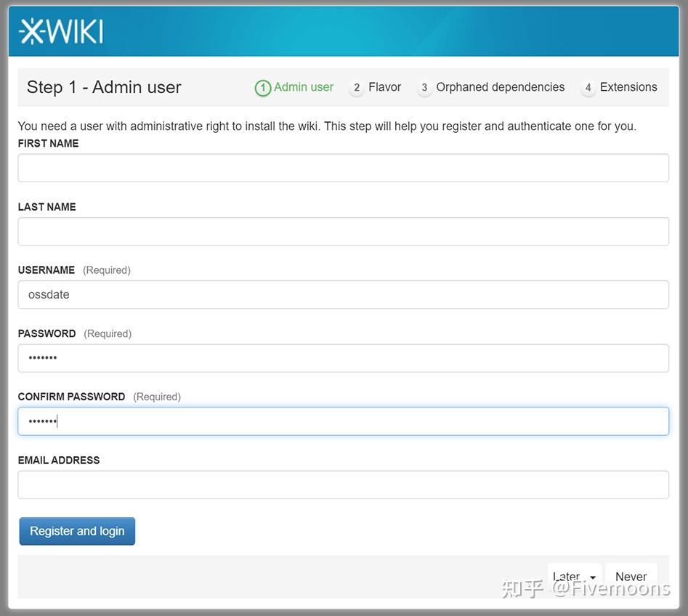Click the step 4 circle icon
Image resolution: width=688 pixels, height=616 pixels.
click(589, 87)
